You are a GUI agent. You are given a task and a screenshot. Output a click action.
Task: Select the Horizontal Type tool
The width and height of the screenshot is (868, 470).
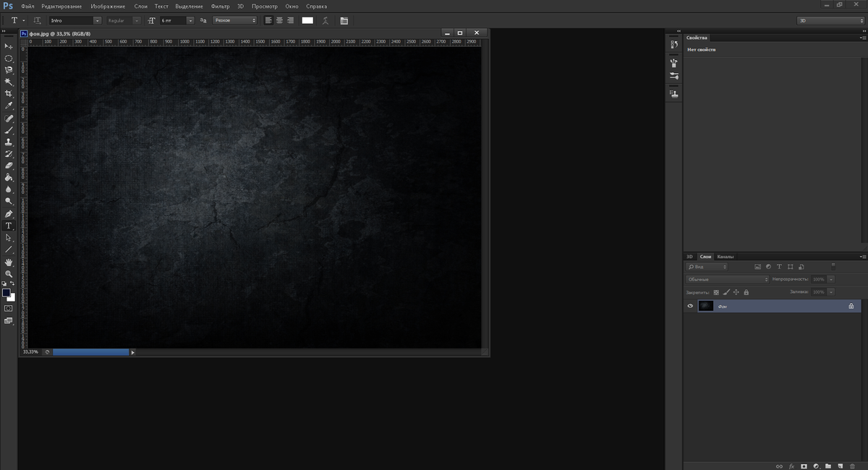click(9, 226)
